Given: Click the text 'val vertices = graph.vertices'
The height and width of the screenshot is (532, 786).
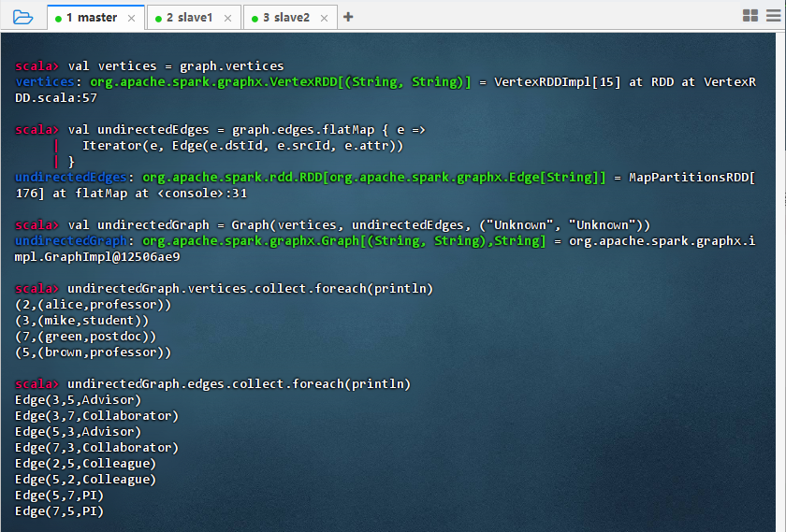Looking at the screenshot, I should pyautogui.click(x=176, y=66).
